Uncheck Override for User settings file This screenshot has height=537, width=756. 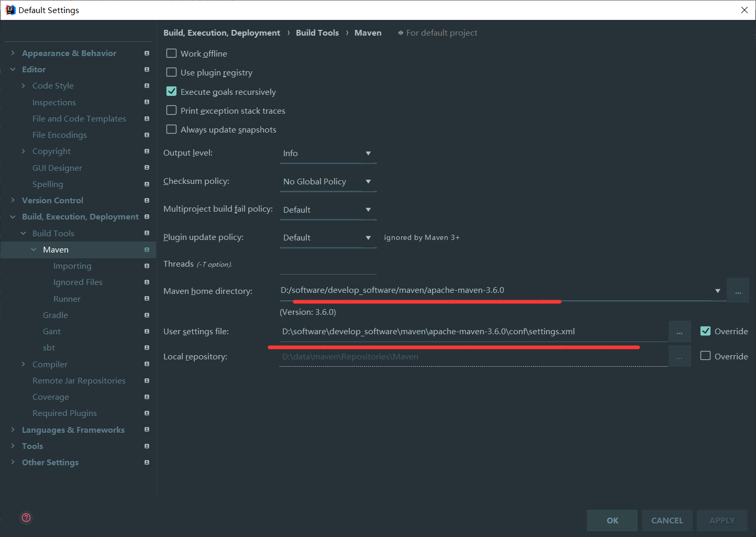(705, 331)
